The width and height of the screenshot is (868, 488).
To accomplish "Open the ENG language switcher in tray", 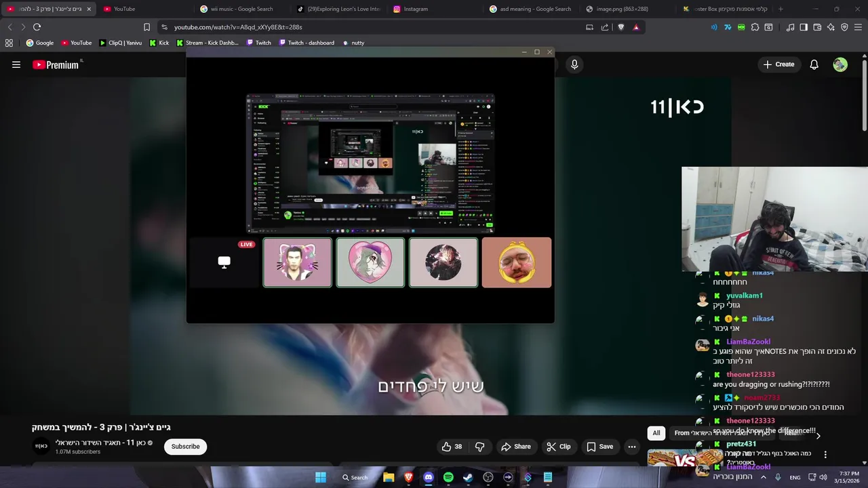I will 795,477.
